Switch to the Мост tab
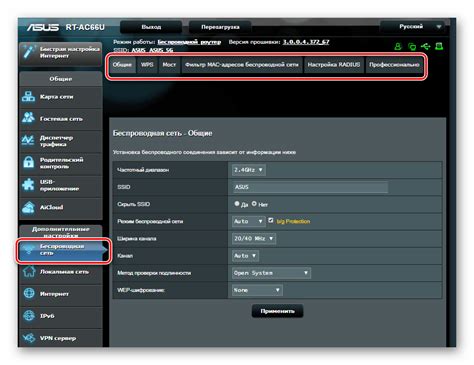 (169, 65)
